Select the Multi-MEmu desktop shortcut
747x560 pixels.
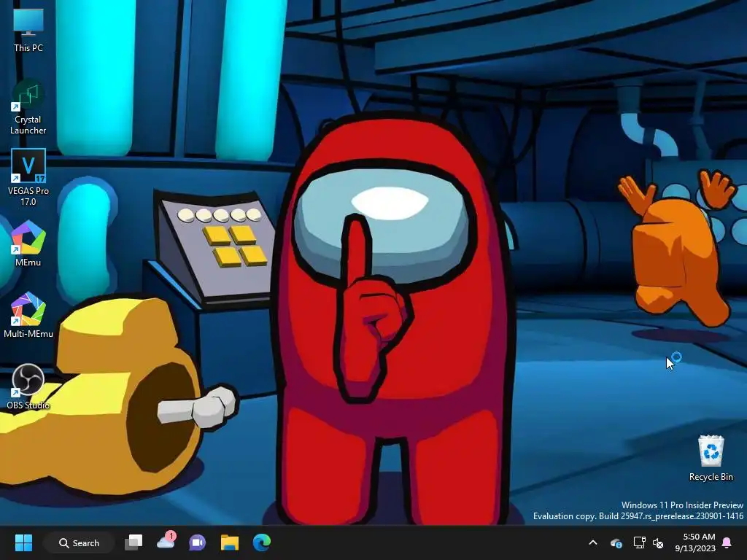[28, 315]
